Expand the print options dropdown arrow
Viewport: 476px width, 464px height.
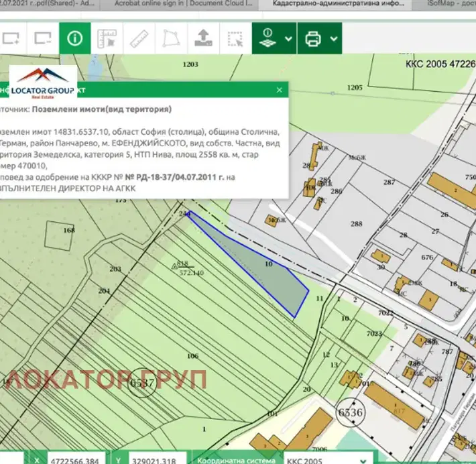334,39
